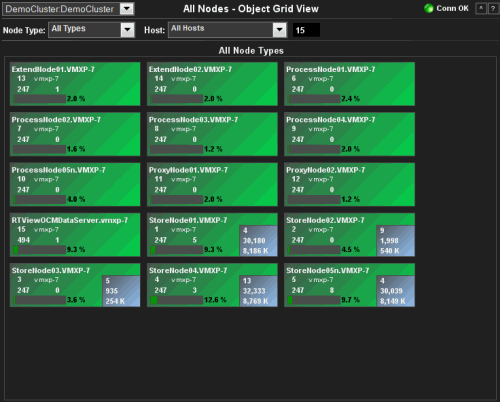This screenshot has width=500, height=402.
Task: Click StoreNode02 blue storage panel showing 1,998
Action: pyautogui.click(x=396, y=241)
